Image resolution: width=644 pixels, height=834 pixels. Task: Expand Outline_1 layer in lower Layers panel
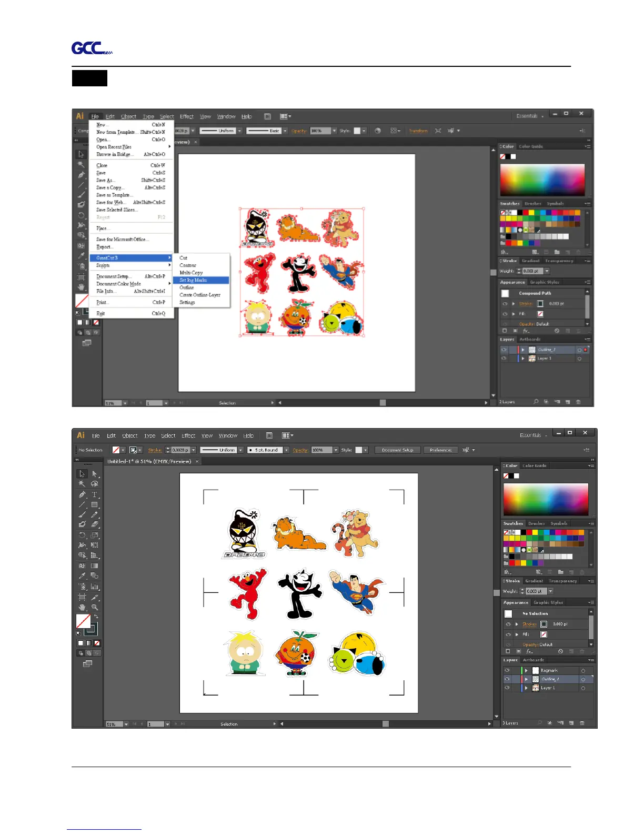[x=526, y=679]
